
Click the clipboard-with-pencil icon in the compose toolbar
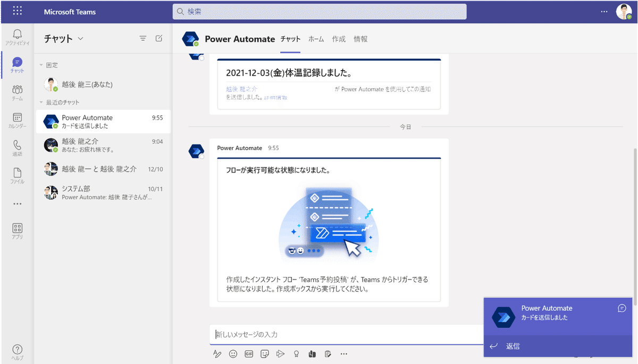coord(328,353)
